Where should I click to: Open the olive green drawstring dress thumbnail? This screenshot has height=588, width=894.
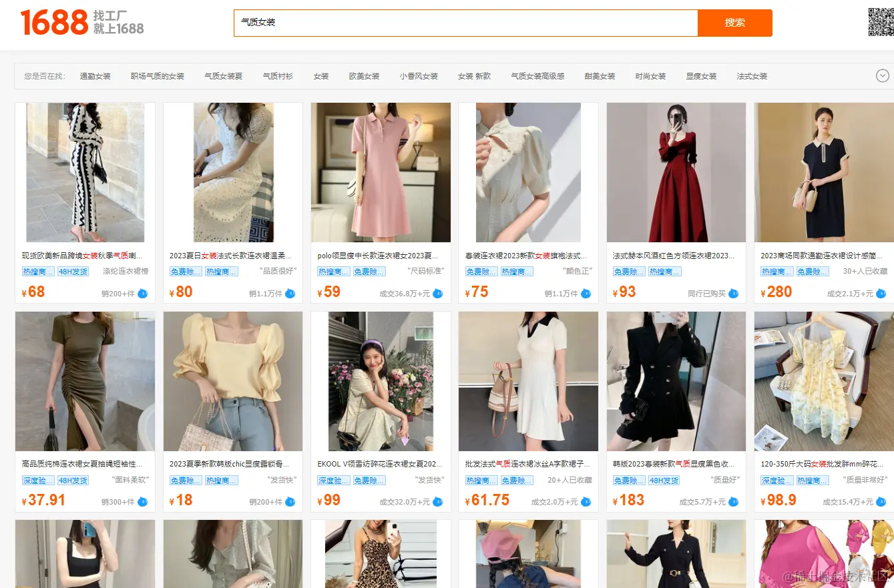[85, 381]
